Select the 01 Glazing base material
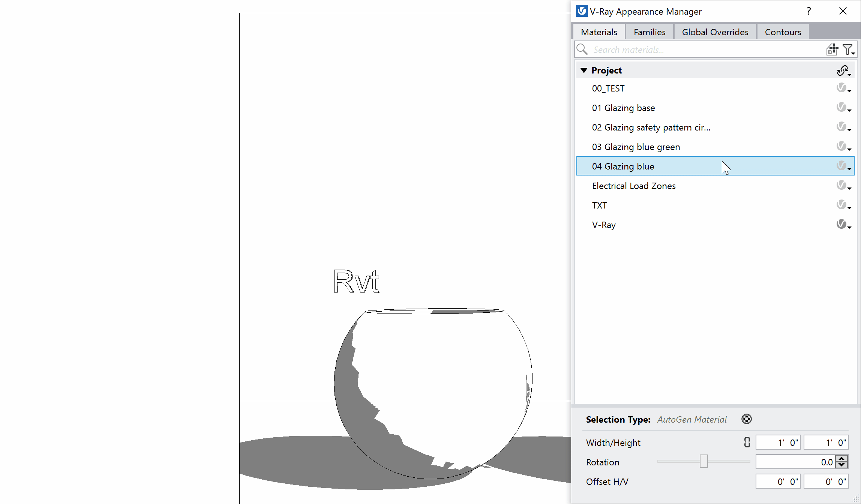 point(715,108)
